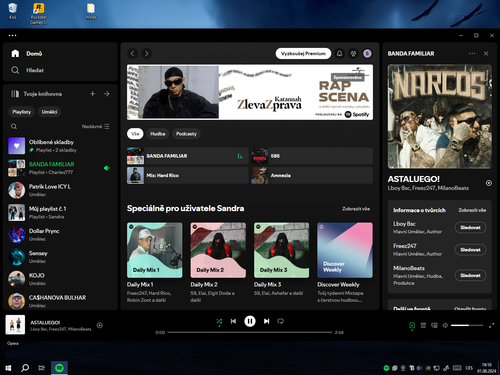Viewport: 500px width, 375px height.
Task: Open notifications bell icon
Action: click(340, 54)
